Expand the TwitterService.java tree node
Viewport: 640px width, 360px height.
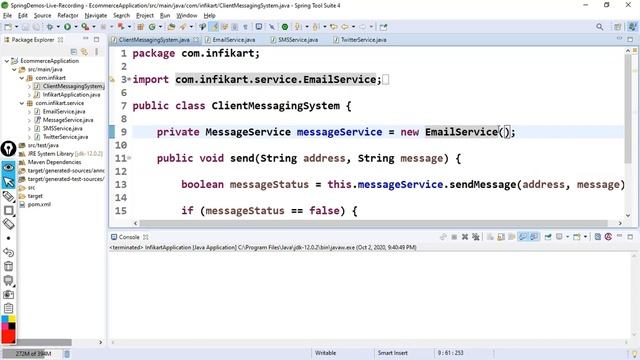point(29,137)
